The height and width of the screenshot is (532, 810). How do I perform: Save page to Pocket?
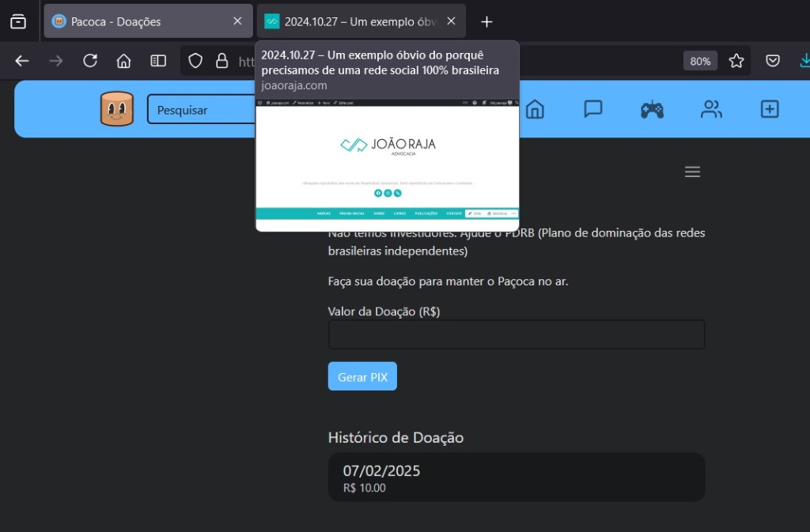[773, 61]
